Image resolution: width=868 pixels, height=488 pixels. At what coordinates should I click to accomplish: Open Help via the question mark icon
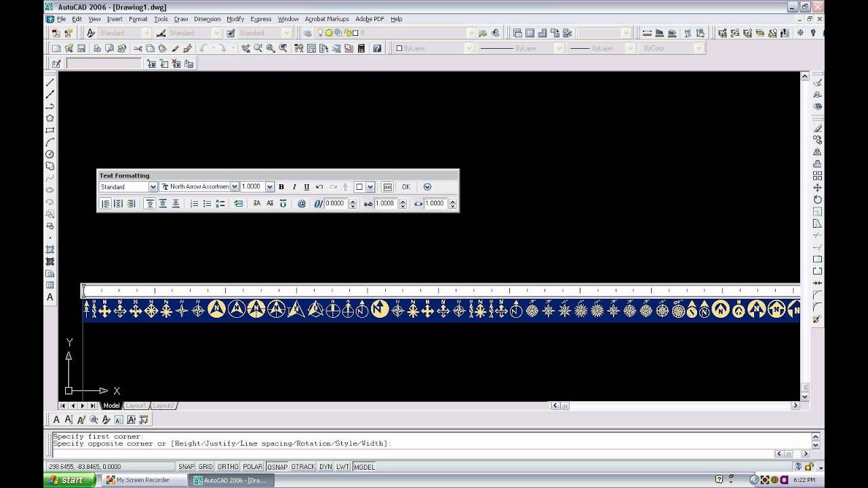coord(378,48)
